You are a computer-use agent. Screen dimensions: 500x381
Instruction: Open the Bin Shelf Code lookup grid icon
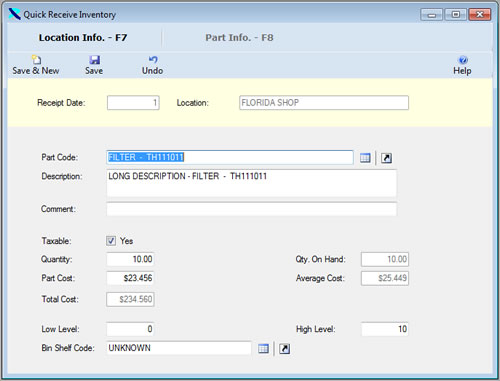(263, 349)
